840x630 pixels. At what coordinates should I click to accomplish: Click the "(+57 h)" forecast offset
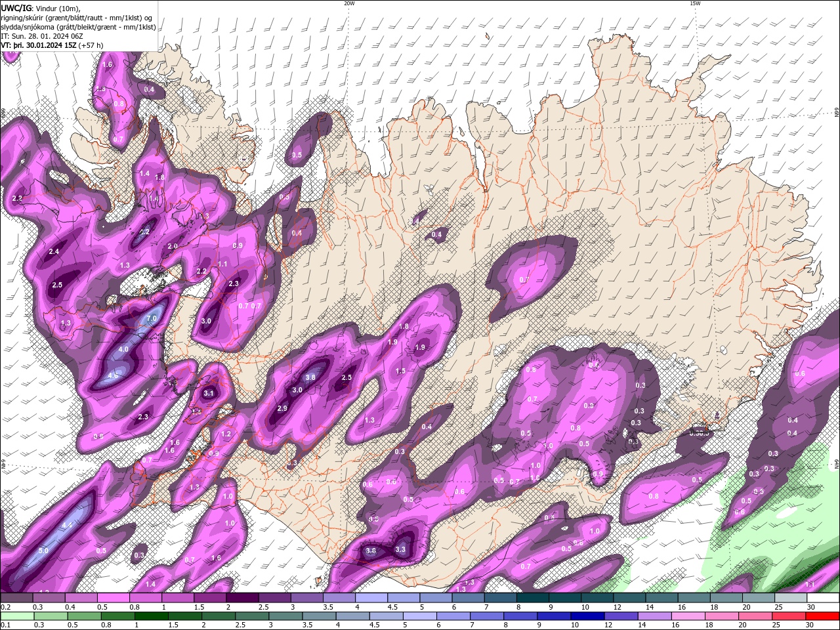pos(91,45)
